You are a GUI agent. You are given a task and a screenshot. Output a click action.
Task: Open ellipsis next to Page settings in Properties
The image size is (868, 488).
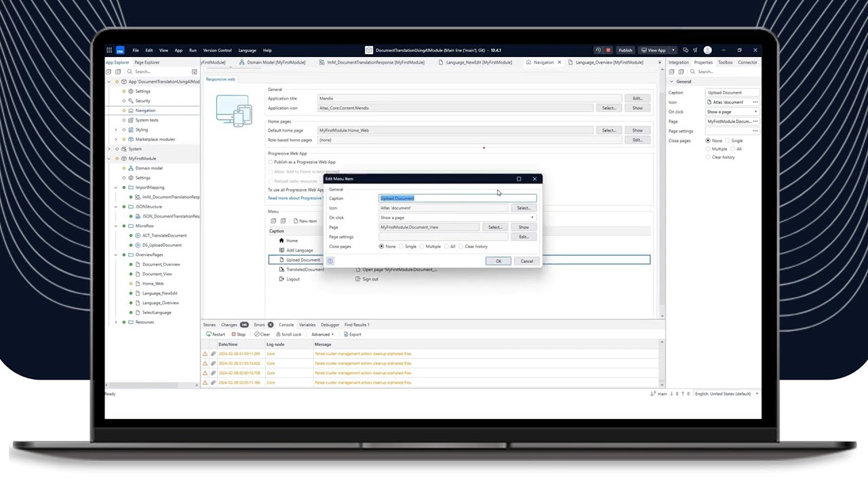pos(755,131)
